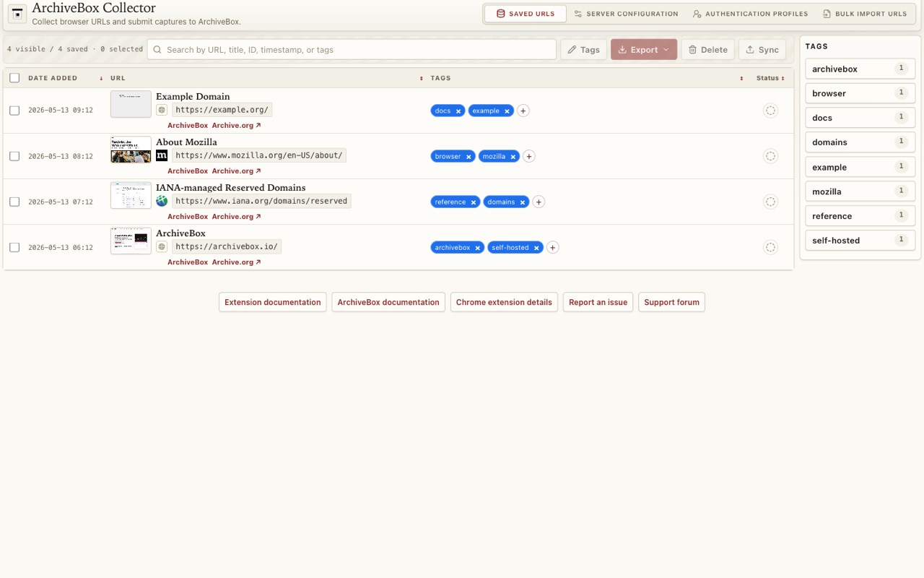Tick the IANA-managed Reserved Domains checkbox

tap(14, 202)
